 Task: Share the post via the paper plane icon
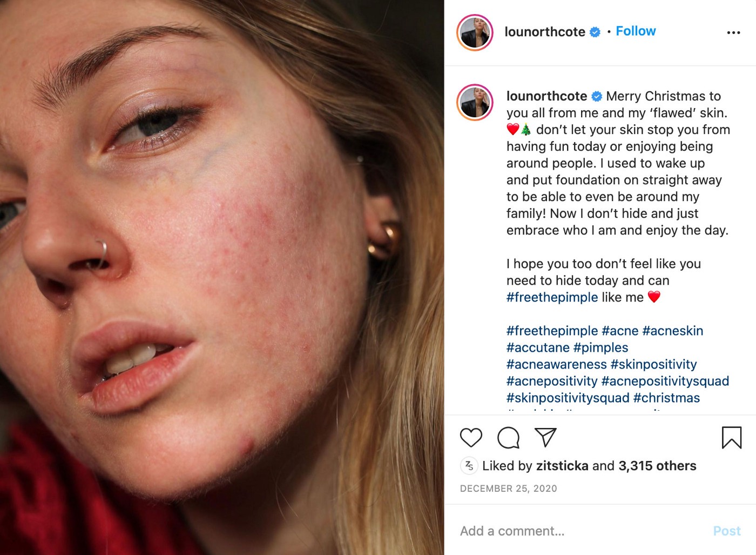[546, 437]
